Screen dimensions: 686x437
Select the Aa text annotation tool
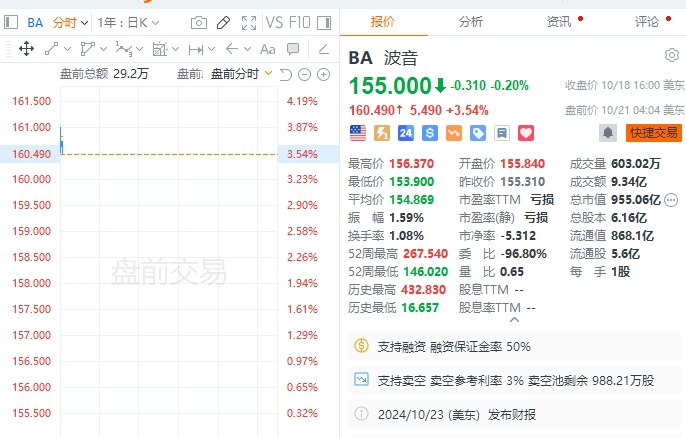268,49
